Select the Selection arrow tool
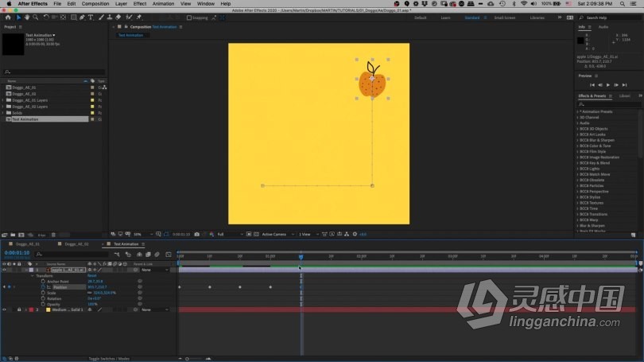Screen dimensions: 644x362 click(x=18, y=18)
